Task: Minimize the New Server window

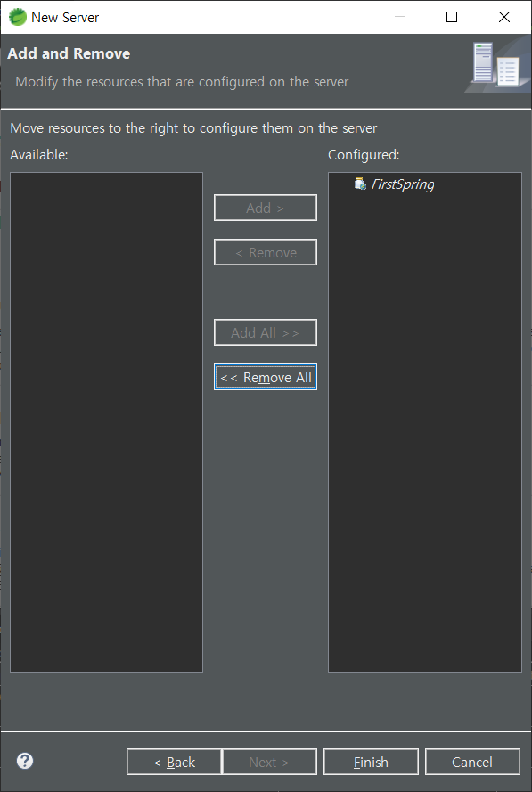Action: click(400, 17)
